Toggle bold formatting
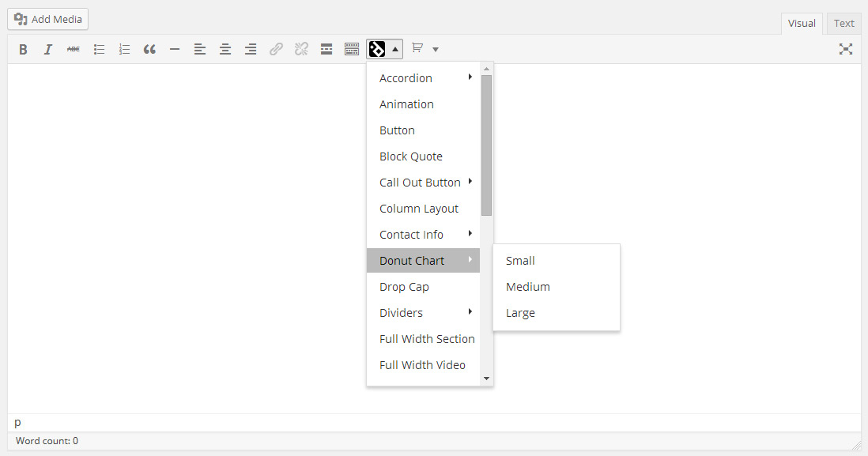The width and height of the screenshot is (868, 456). [23, 49]
